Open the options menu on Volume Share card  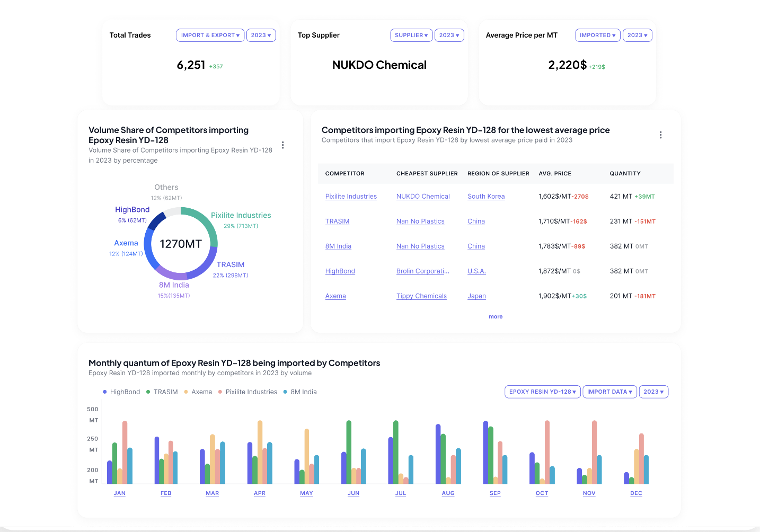pos(282,145)
